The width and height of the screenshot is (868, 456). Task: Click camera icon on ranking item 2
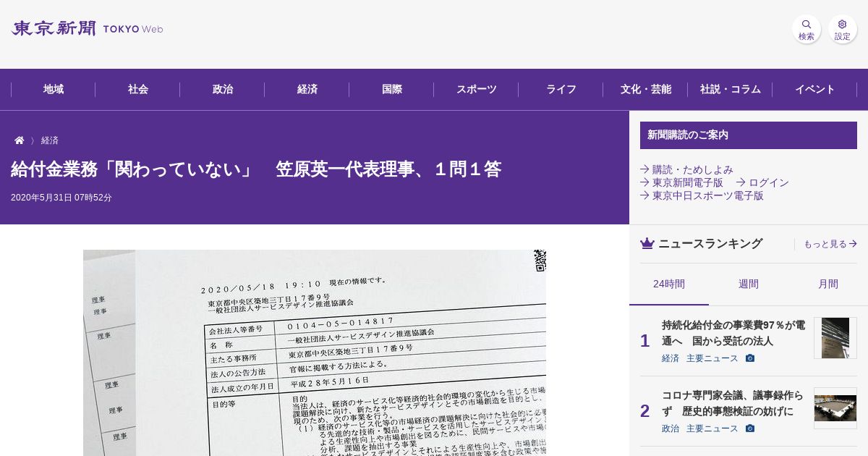(x=750, y=428)
